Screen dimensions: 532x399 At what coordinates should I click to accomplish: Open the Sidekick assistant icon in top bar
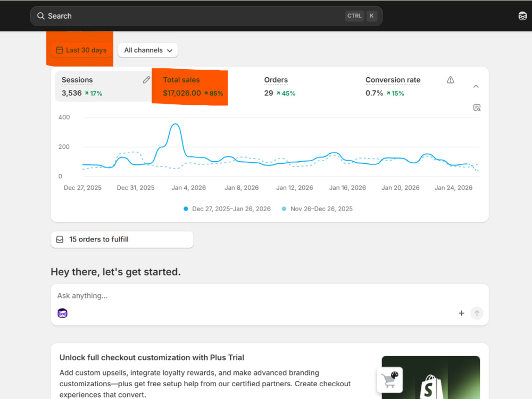pyautogui.click(x=522, y=16)
